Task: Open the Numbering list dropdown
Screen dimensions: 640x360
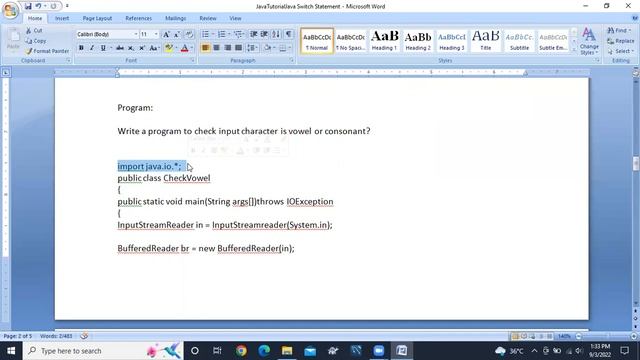Action: coord(229,34)
